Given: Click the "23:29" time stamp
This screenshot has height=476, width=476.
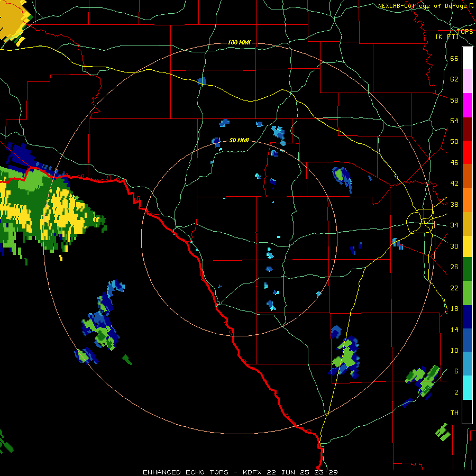Looking at the screenshot, I should pos(326,472).
